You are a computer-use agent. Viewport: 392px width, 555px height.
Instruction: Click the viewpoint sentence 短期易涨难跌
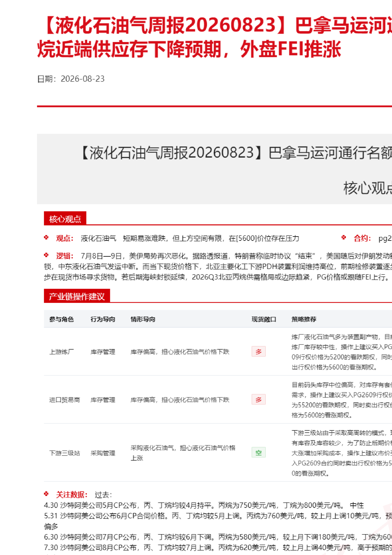click(211, 238)
